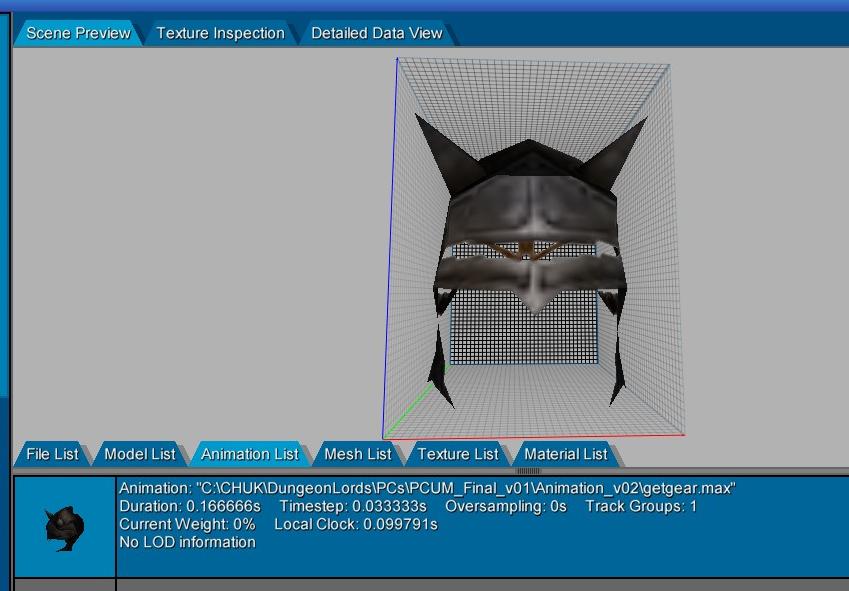Switch to the Model List tab
This screenshot has height=591, width=849.
pos(140,454)
